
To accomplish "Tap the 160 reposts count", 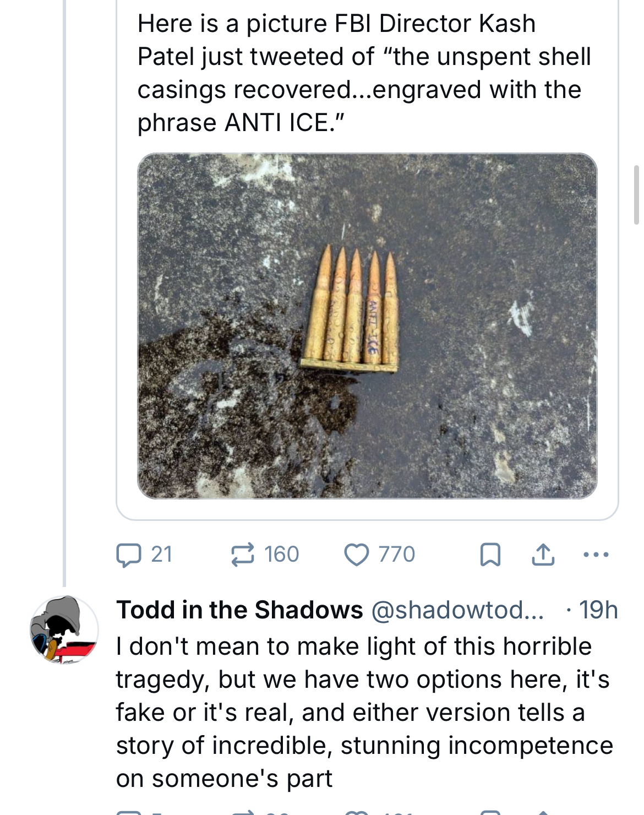I will (281, 555).
